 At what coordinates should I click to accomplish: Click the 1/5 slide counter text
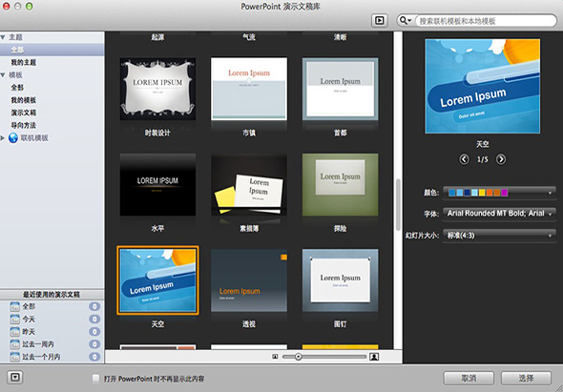point(482,159)
